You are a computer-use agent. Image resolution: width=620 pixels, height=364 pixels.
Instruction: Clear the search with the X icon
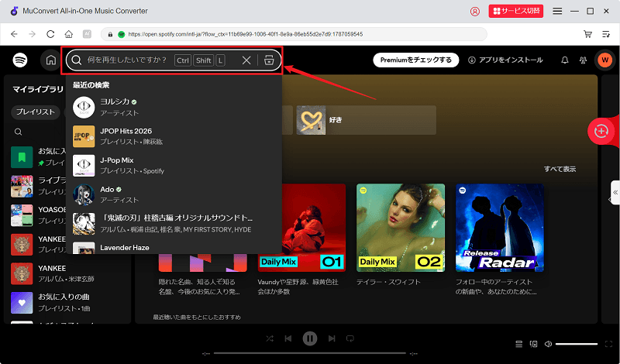coord(246,60)
